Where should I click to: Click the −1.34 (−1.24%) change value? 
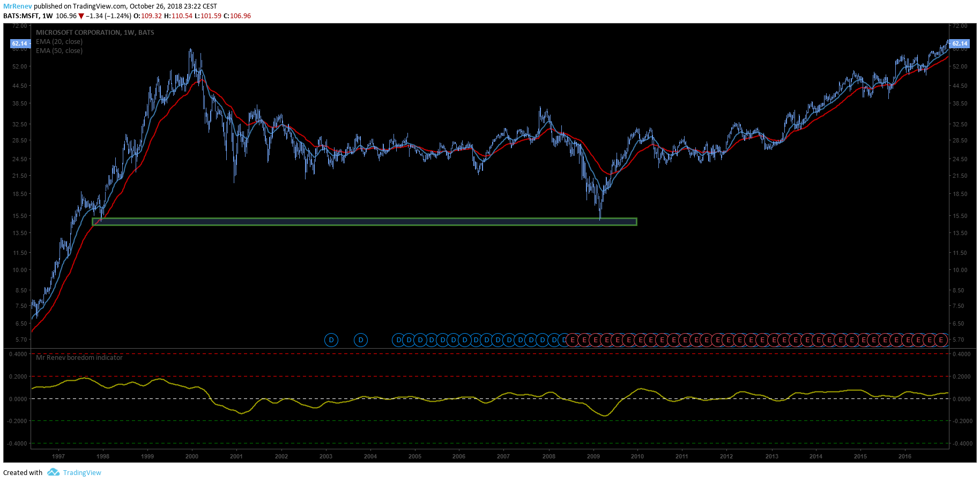[108, 16]
